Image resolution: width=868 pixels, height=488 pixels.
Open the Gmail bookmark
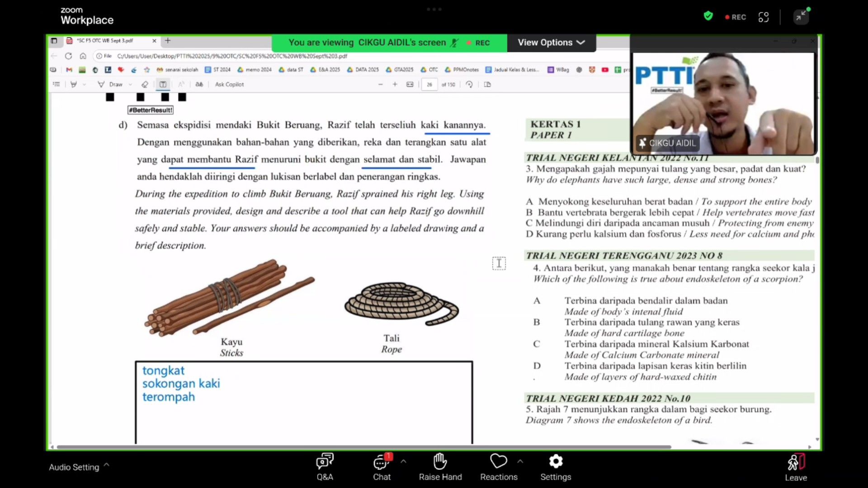tap(69, 70)
